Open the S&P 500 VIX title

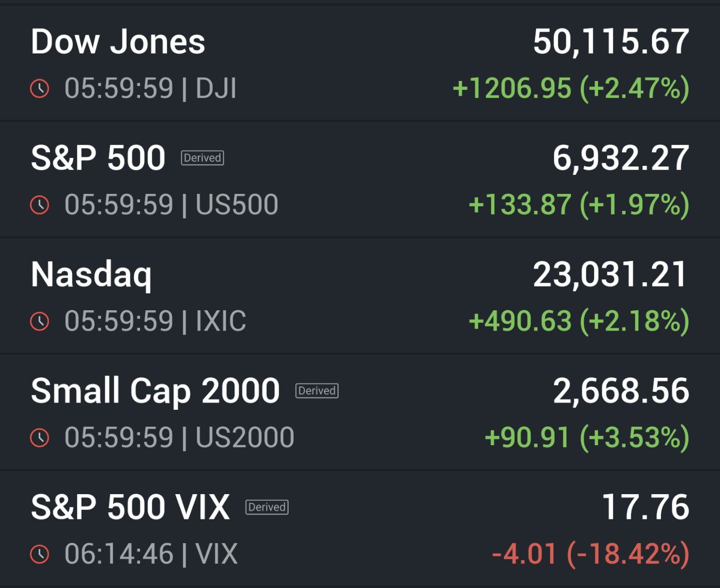[x=130, y=507]
